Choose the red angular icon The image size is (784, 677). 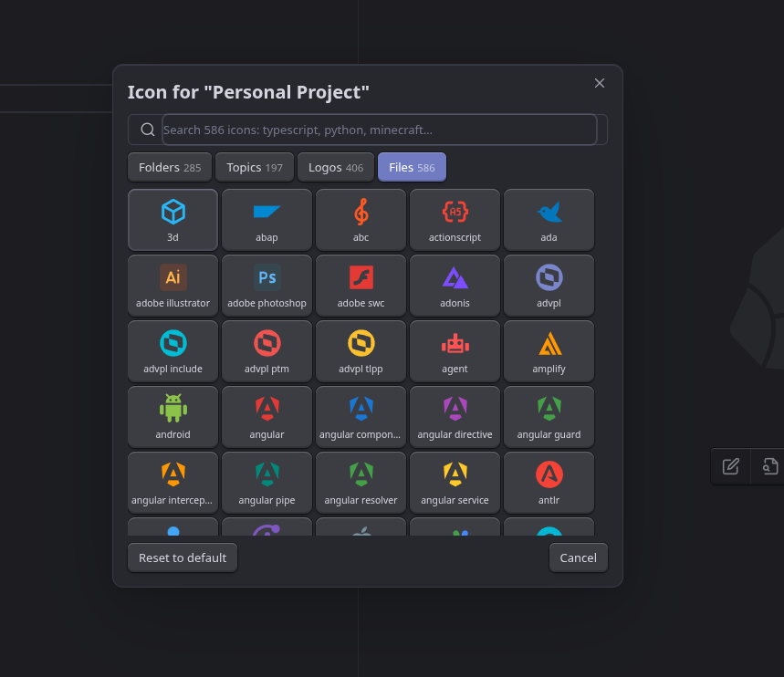[267, 417]
